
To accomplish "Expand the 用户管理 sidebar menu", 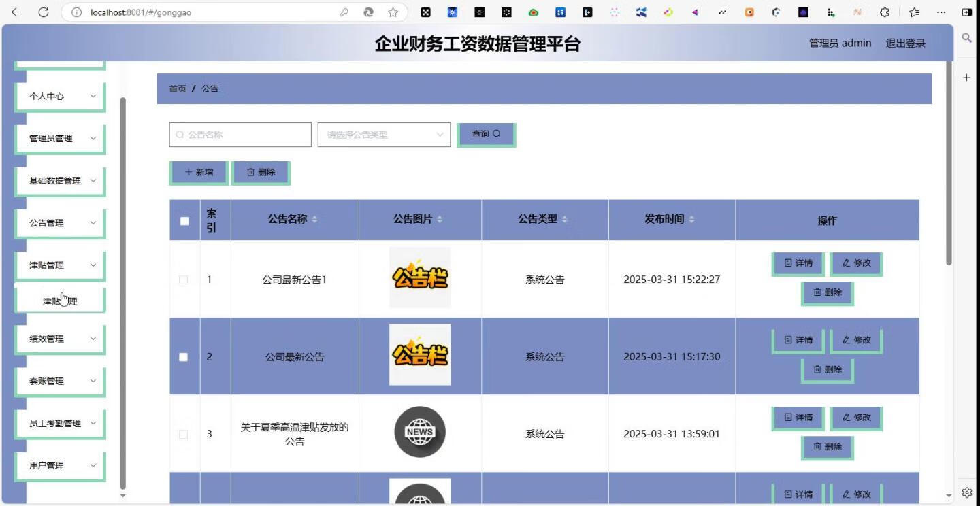I will (x=60, y=466).
